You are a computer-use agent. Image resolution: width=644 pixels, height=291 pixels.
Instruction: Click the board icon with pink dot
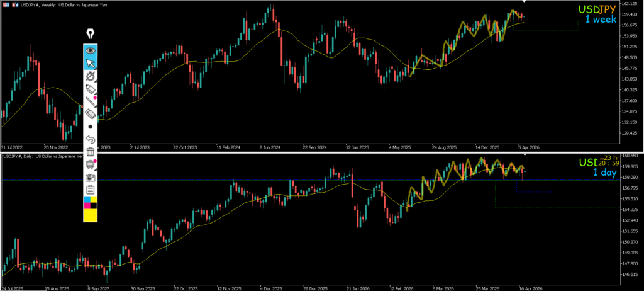tap(91, 164)
